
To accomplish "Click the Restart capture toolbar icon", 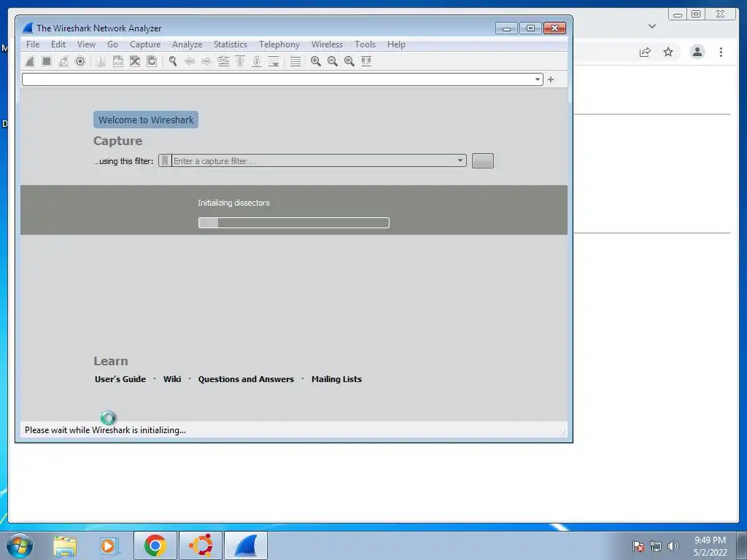I will pos(63,61).
